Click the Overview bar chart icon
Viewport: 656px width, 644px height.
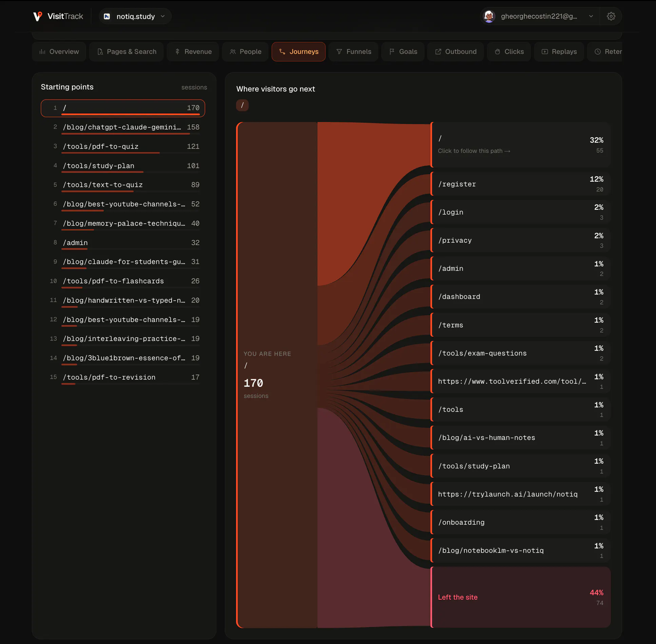point(42,52)
